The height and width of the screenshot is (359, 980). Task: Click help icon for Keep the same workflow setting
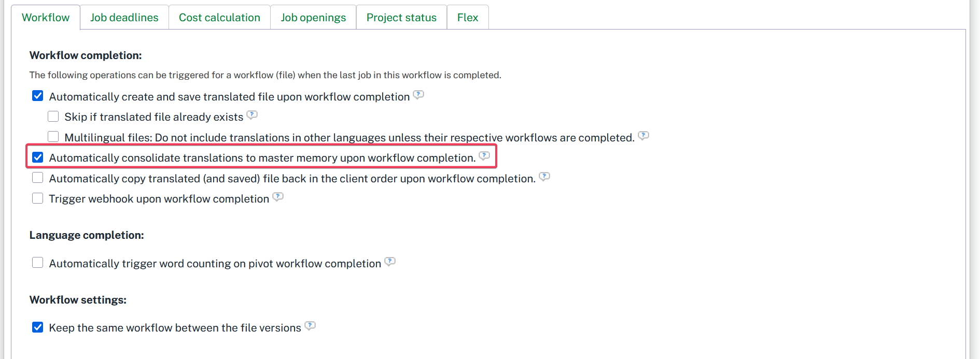click(310, 326)
